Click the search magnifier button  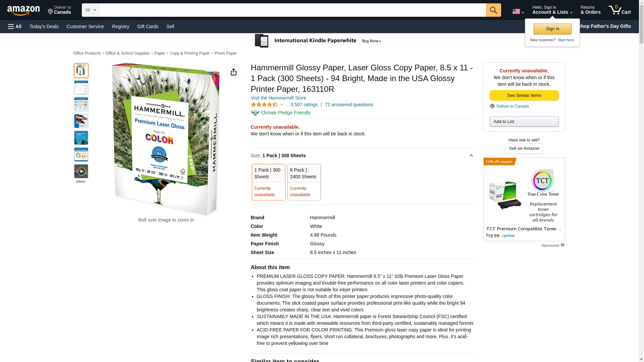(493, 10)
